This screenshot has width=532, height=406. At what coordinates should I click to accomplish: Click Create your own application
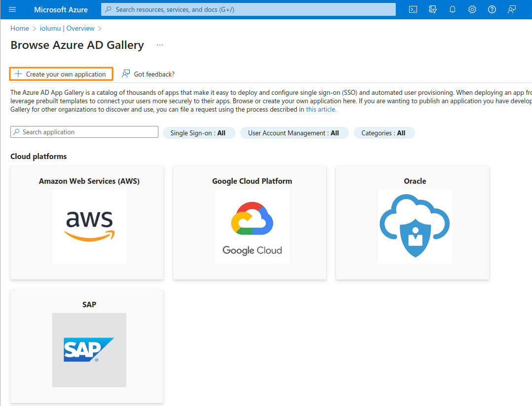click(61, 74)
